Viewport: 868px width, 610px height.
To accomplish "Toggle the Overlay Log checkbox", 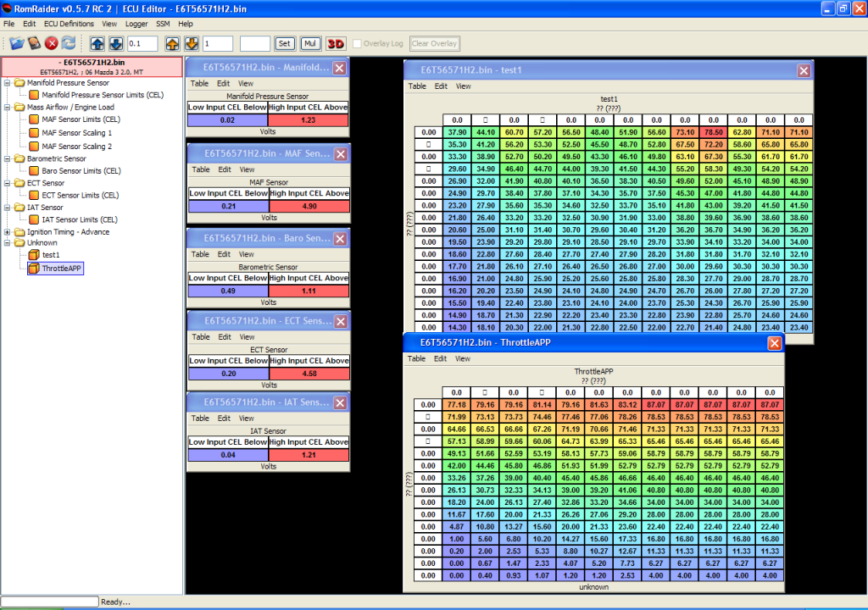I will coord(358,43).
